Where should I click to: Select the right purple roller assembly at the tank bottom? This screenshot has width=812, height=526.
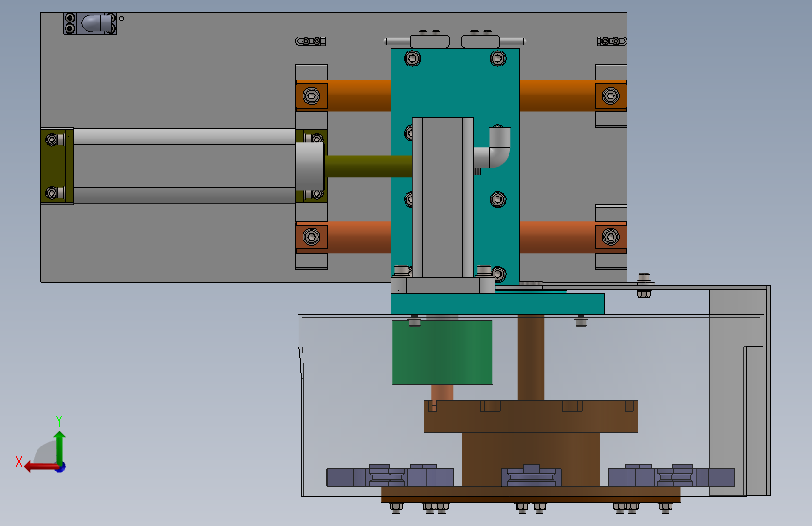pyautogui.click(x=672, y=475)
